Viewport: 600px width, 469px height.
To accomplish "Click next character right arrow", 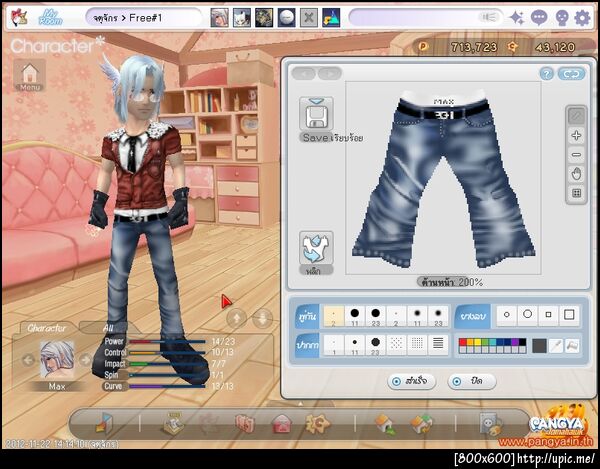I will (85, 360).
